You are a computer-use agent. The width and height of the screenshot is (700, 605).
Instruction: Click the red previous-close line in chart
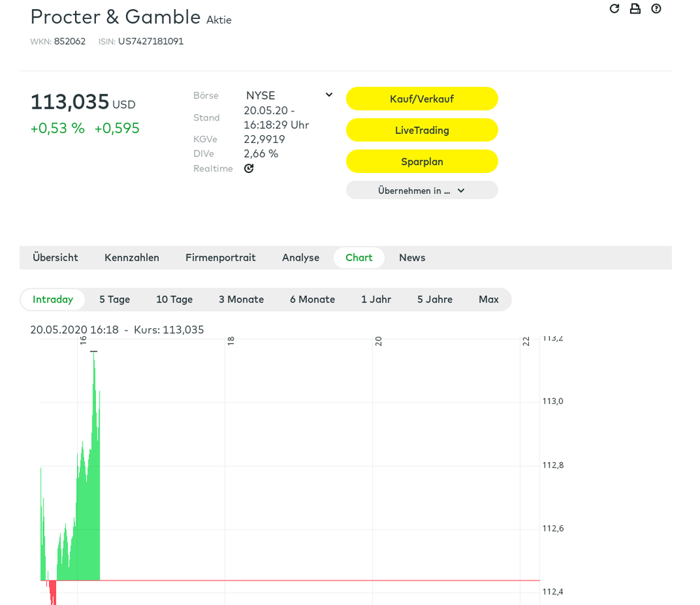(x=315, y=580)
